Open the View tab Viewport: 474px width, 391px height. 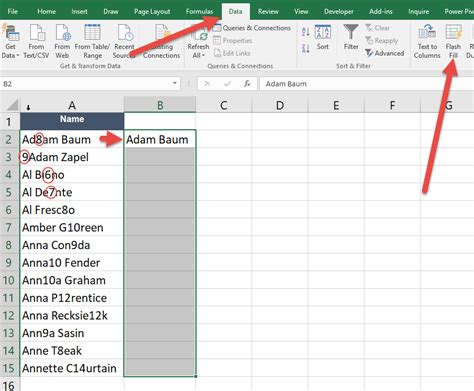point(301,11)
